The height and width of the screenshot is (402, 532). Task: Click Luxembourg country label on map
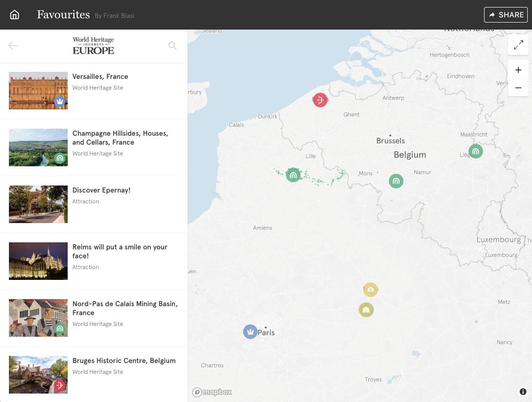point(499,240)
